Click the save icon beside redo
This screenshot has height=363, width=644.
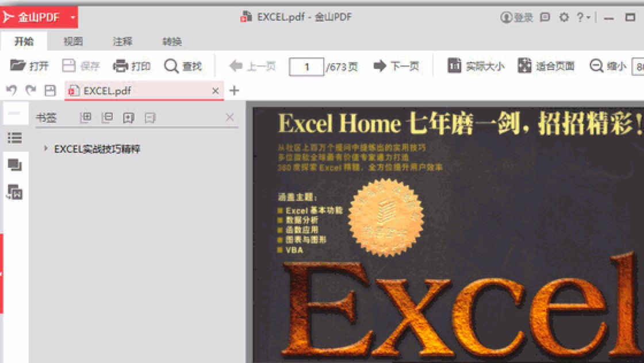[x=50, y=90]
